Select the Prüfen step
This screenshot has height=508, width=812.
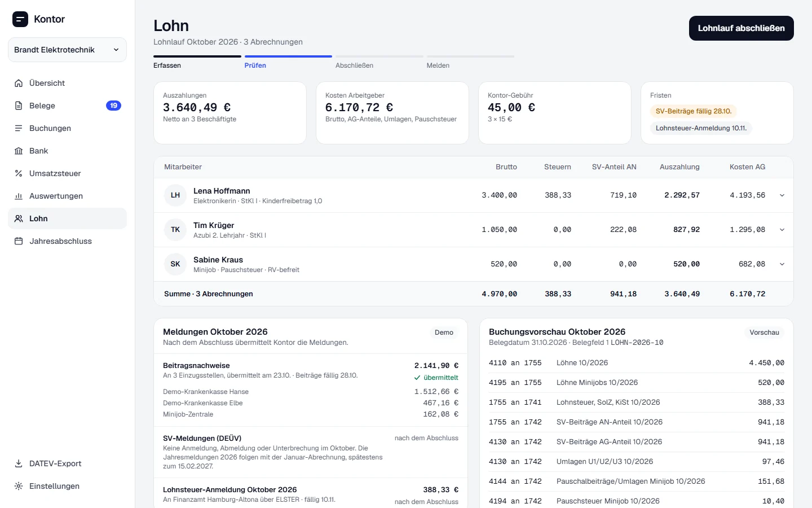point(288,62)
